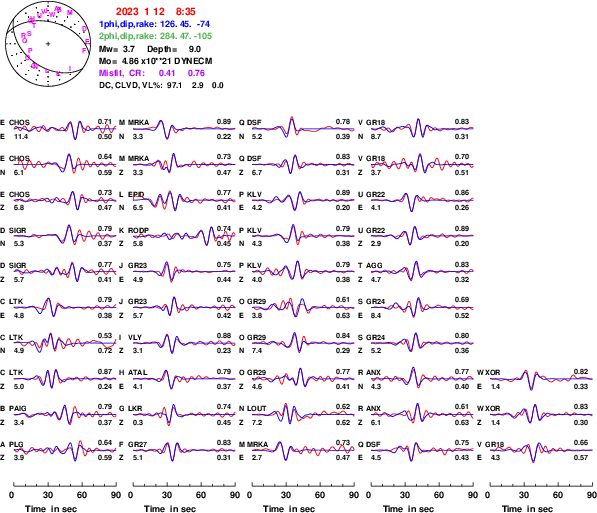Click the GR18 E waveform at bottom right
The width and height of the screenshot is (597, 513).
pyautogui.click(x=541, y=451)
